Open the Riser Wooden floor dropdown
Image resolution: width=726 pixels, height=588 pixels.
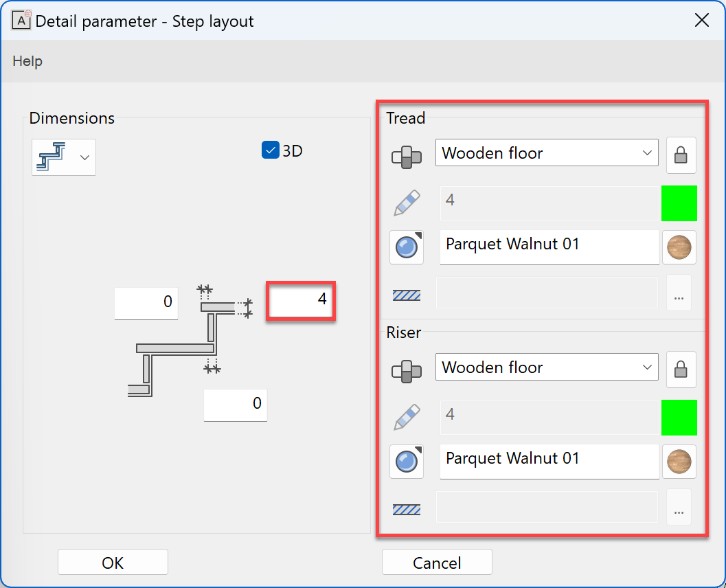click(547, 367)
